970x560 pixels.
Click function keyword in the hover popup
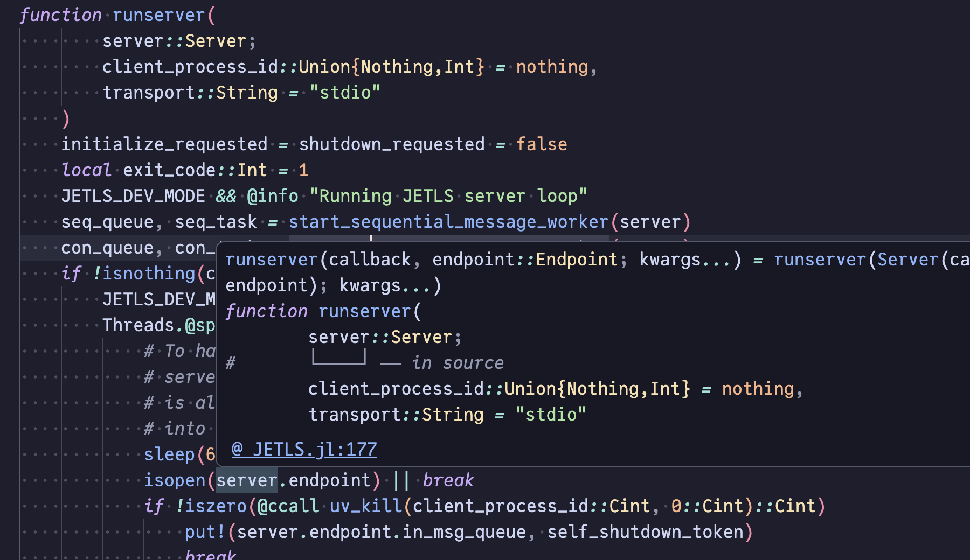(266, 311)
